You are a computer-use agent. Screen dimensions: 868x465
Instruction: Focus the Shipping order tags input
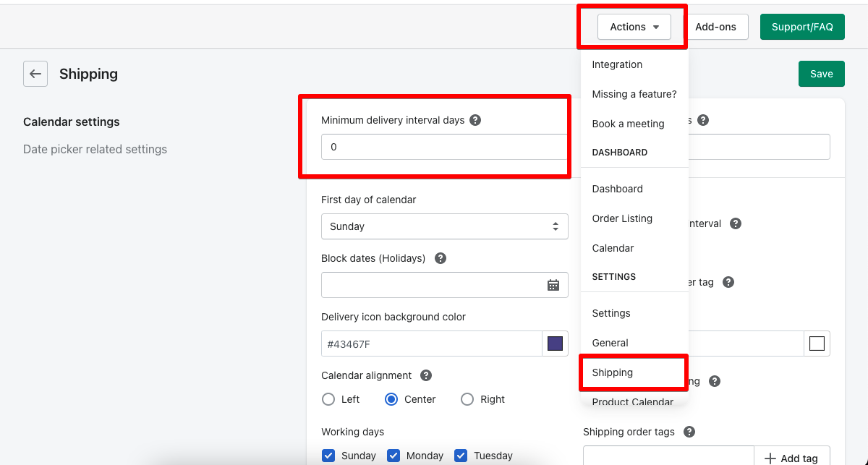pos(668,456)
